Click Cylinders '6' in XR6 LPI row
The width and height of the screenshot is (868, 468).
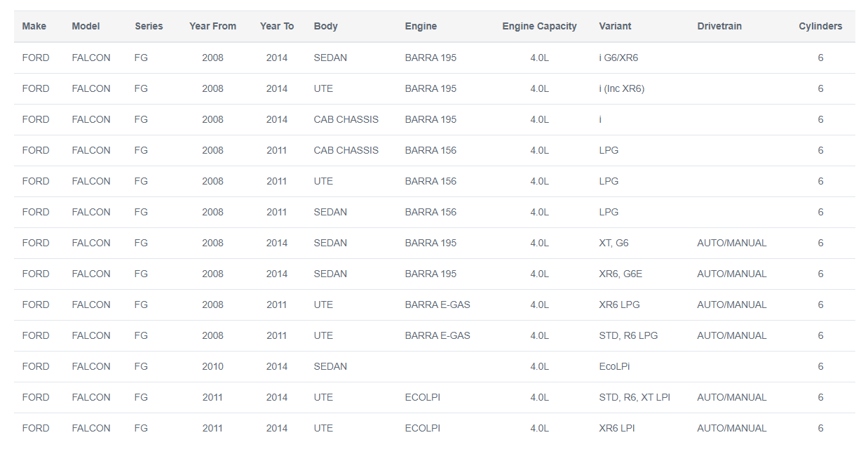click(x=820, y=428)
